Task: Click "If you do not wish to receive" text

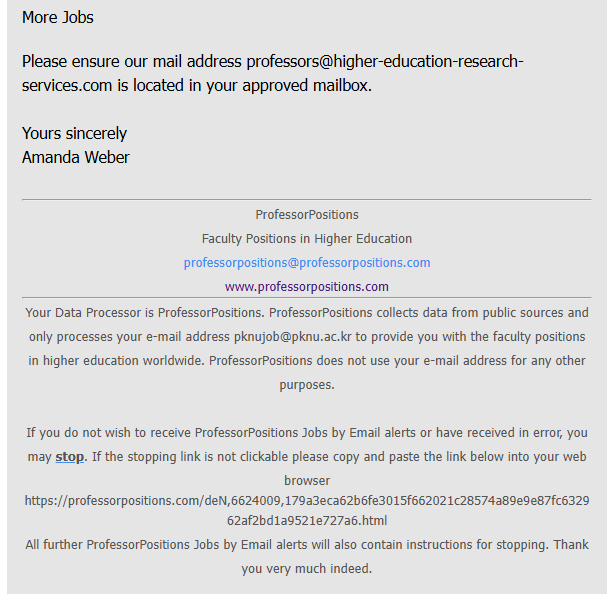Action: coord(108,433)
